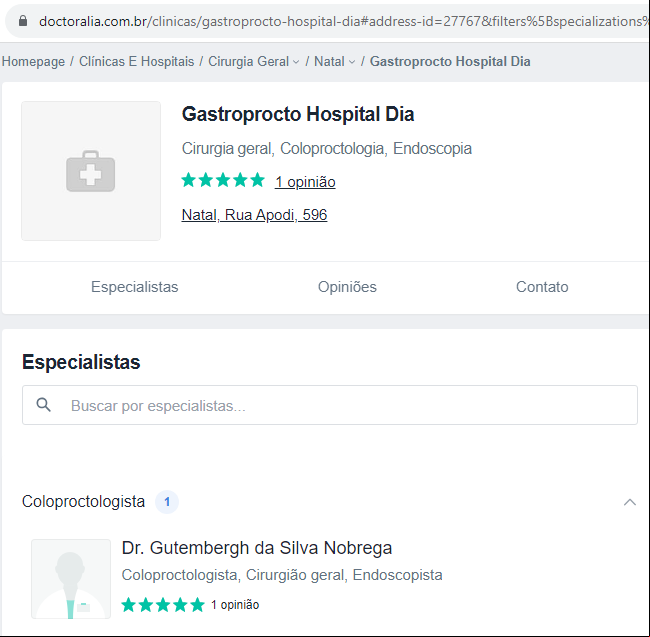This screenshot has height=637, width=650.
Task: Open Cirurgia Geral breadcrumb link
Action: click(248, 61)
